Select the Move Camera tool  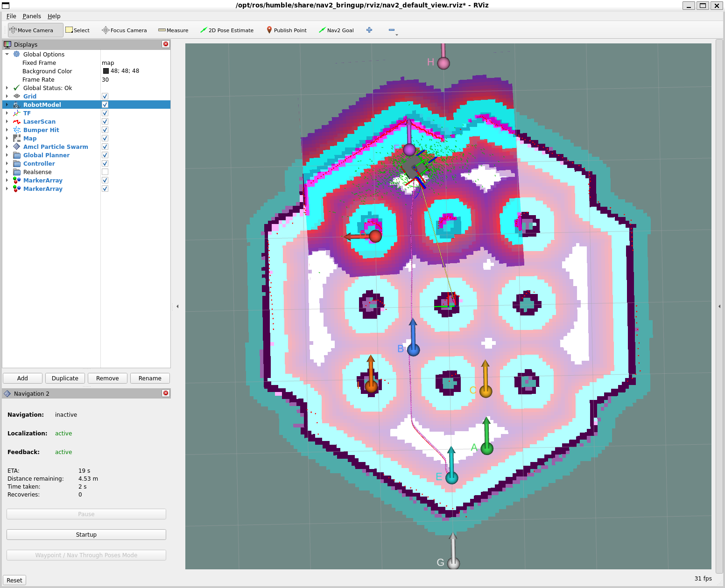point(35,30)
